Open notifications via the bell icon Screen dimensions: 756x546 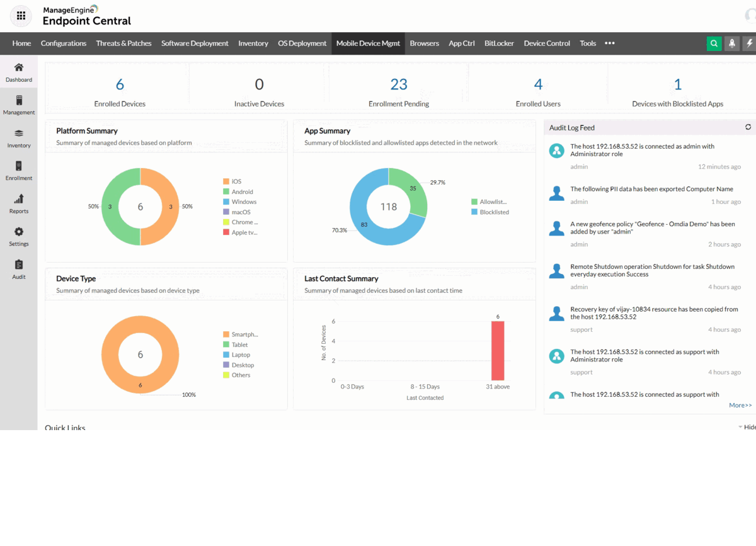[x=731, y=43]
